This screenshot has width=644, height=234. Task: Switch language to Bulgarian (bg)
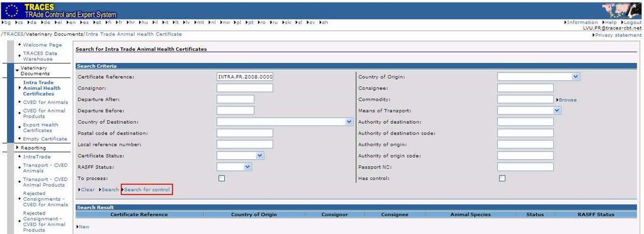[x=7, y=23]
